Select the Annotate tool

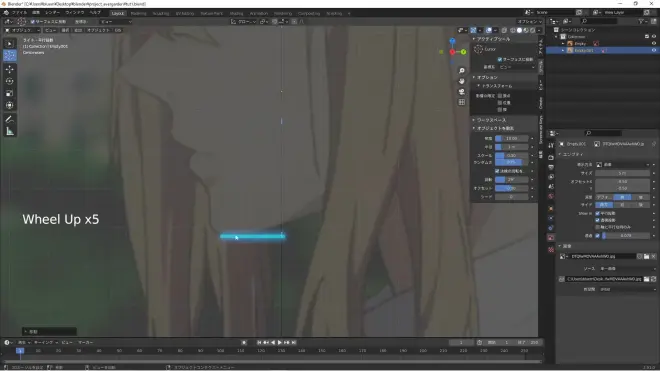point(10,120)
